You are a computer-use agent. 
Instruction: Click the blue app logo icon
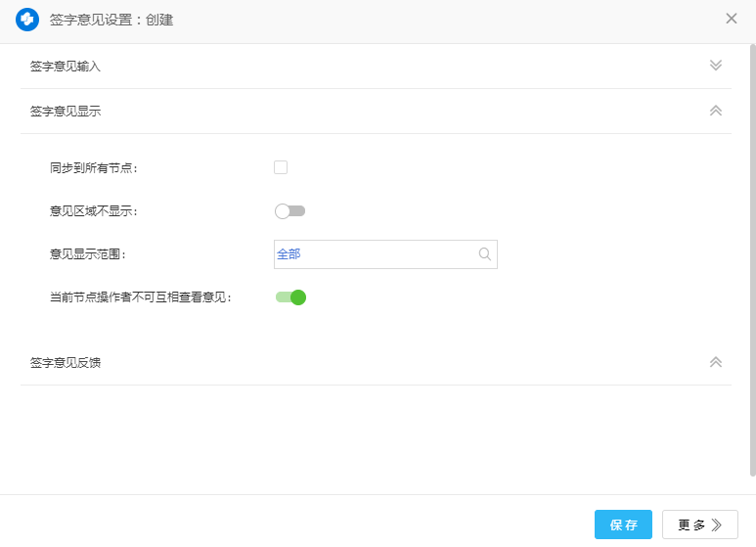27,20
